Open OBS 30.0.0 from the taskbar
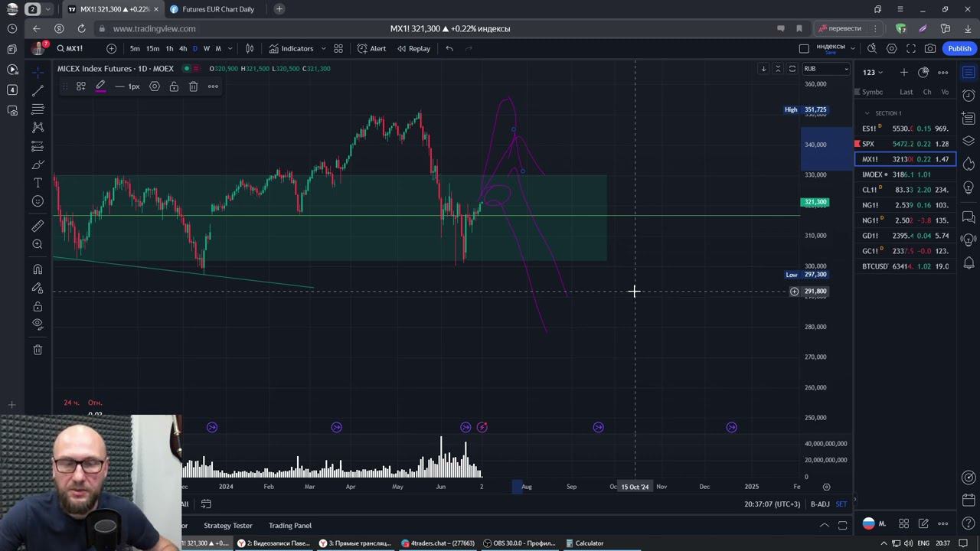The image size is (980, 551). [520, 543]
